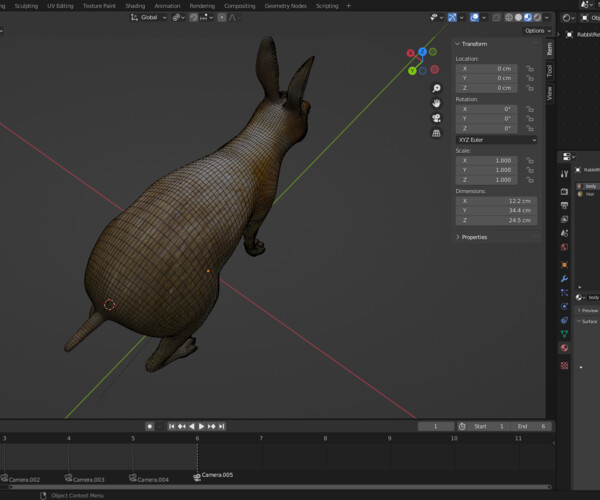
Task: Click the green Y axis gizmo
Action: pyautogui.click(x=412, y=71)
